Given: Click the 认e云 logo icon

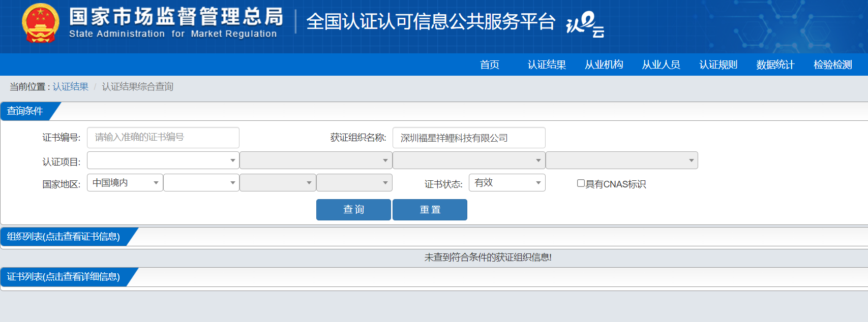Looking at the screenshot, I should 585,24.
